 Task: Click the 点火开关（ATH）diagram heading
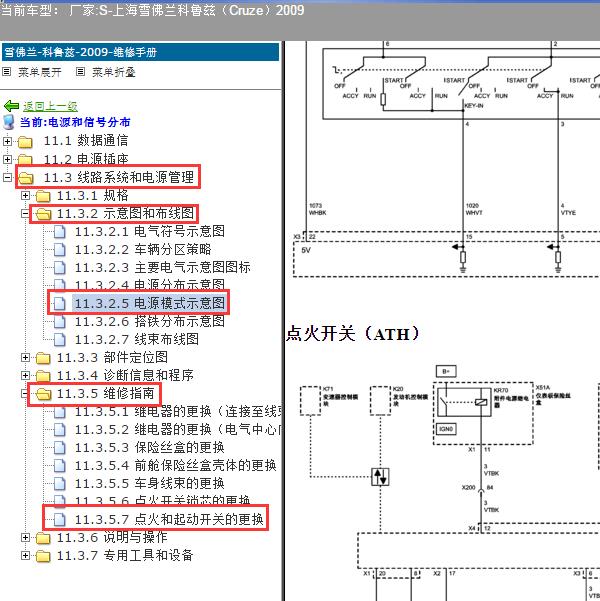coord(353,333)
